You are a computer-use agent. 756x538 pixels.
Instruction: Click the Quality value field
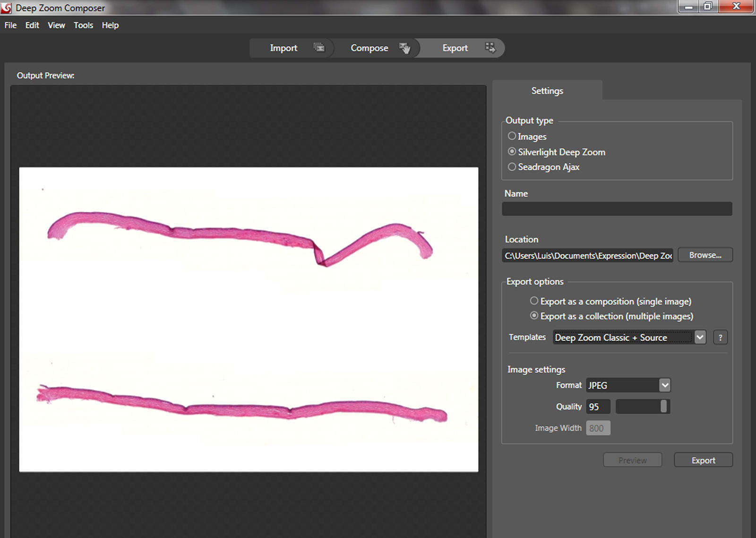tap(598, 407)
